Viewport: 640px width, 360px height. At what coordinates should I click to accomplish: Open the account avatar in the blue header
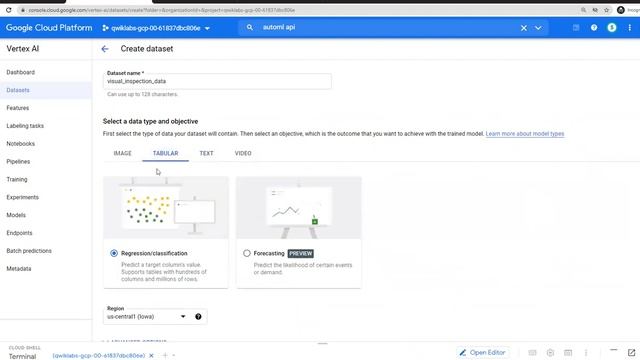611,27
